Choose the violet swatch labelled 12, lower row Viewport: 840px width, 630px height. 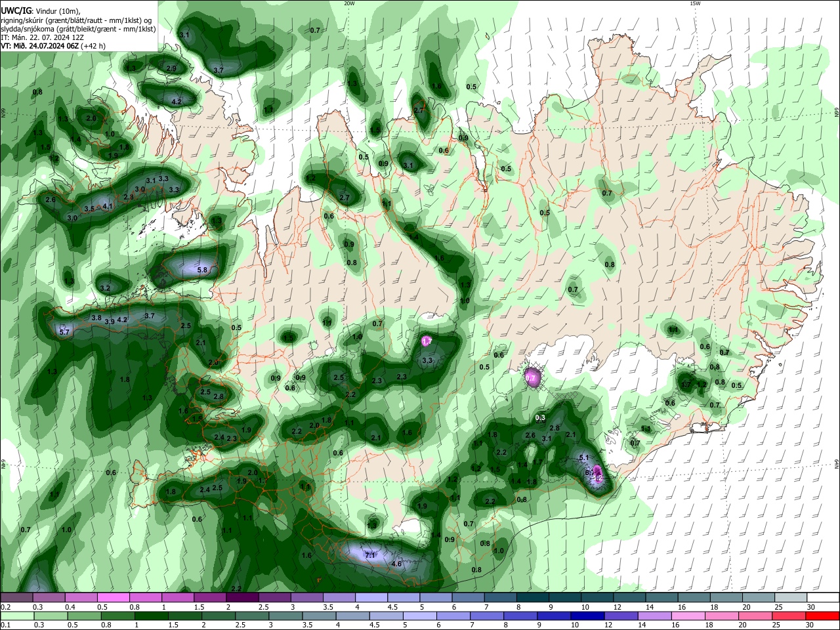(x=620, y=616)
